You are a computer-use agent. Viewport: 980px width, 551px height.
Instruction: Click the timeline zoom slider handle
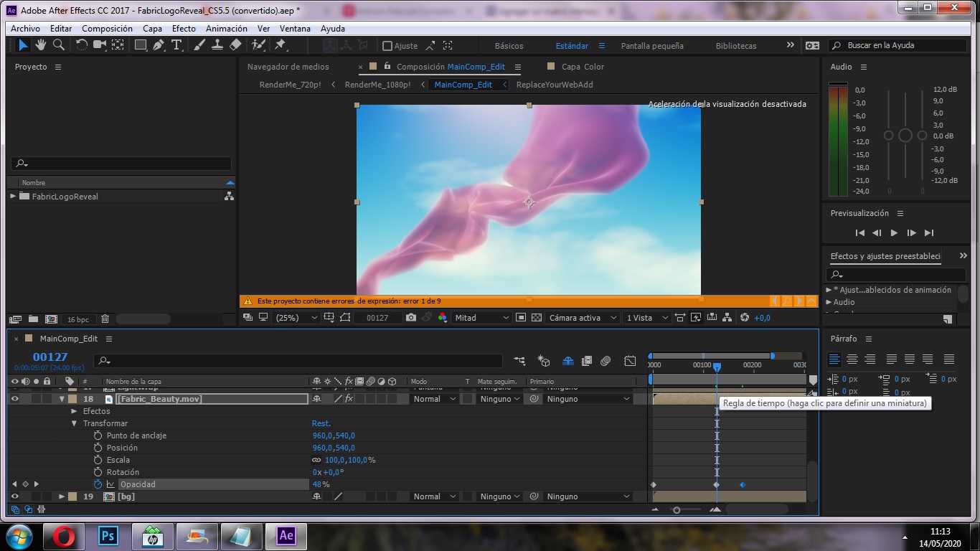click(x=676, y=510)
